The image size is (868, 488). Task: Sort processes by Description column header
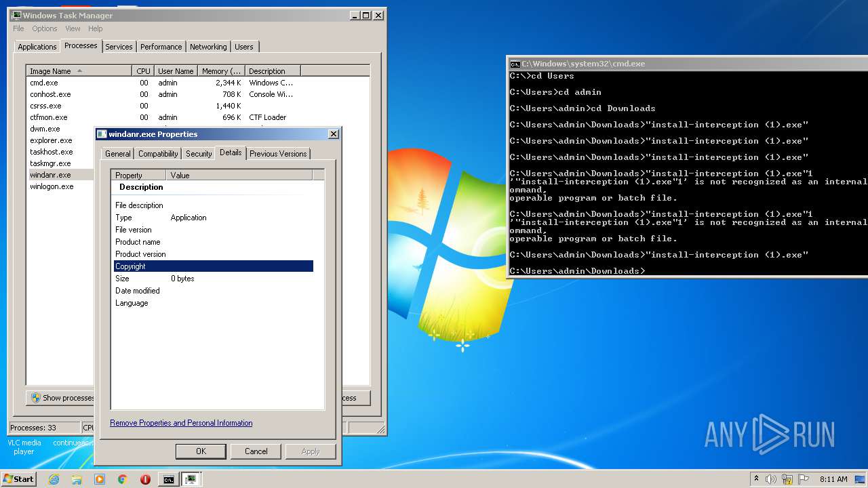coord(273,71)
